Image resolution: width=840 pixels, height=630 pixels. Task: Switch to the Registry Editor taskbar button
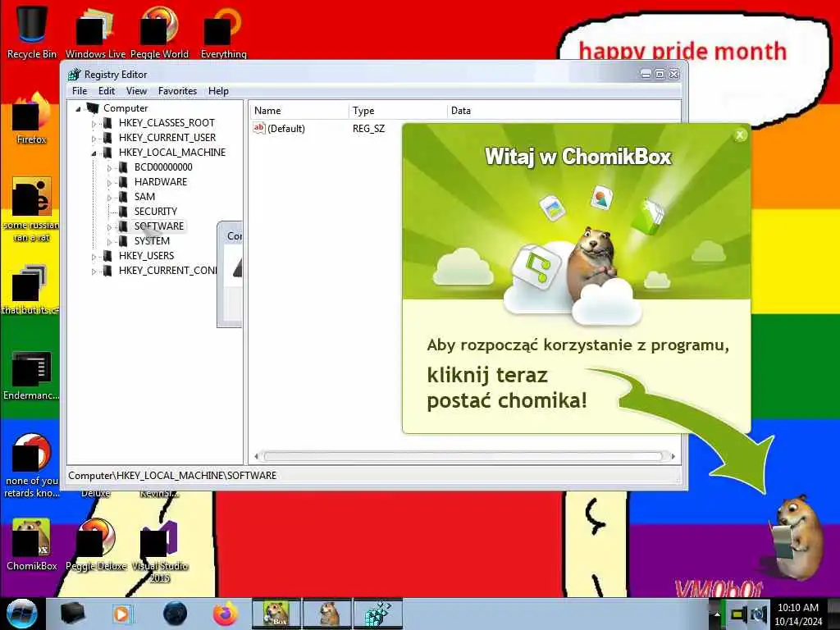pyautogui.click(x=378, y=614)
